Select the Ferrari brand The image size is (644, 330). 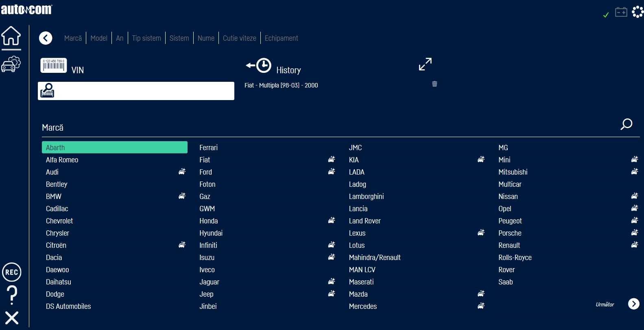[x=208, y=148]
